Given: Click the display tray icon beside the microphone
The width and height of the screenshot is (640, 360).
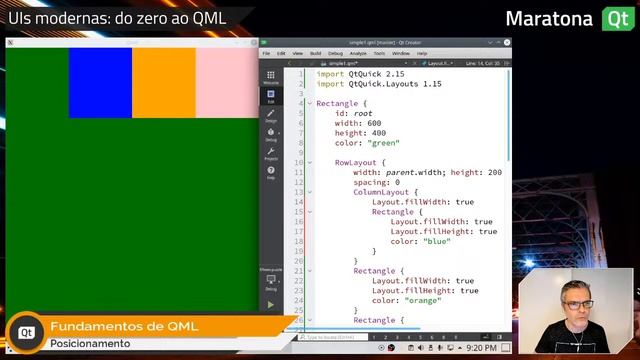Looking at the screenshot, I should pyautogui.click(x=450, y=348).
